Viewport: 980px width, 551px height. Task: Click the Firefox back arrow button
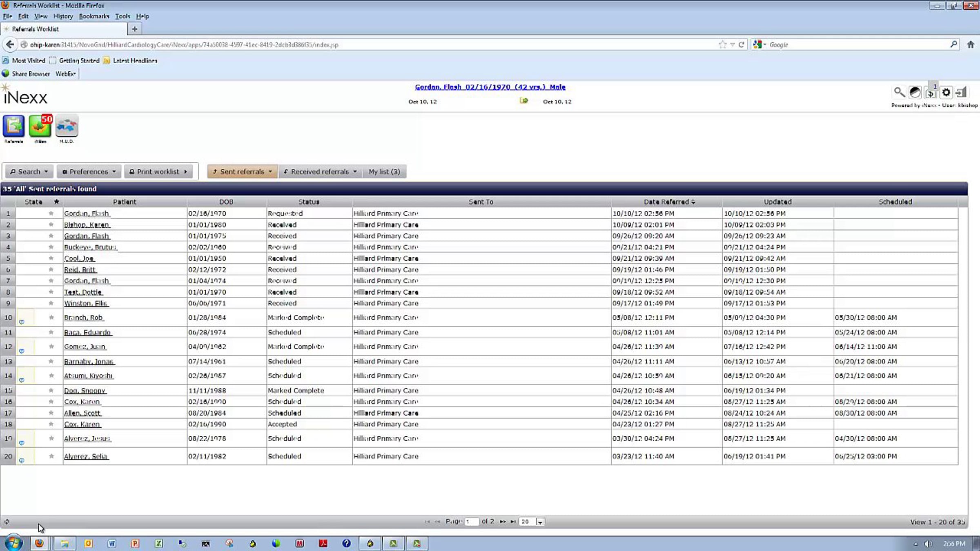(x=10, y=44)
